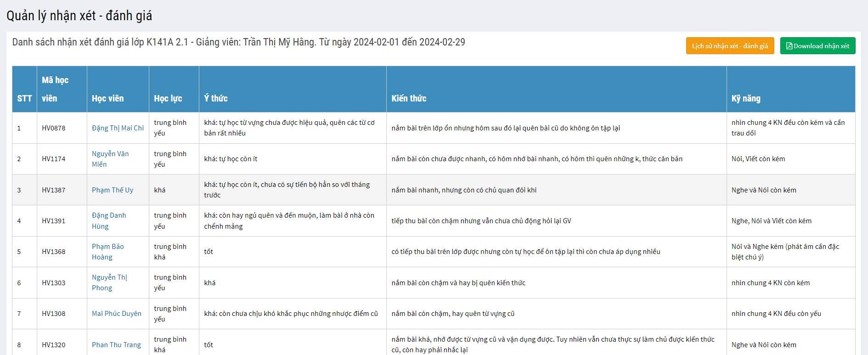Viewport: 868px width, 355px height.
Task: Click the page title Quản lý nhận xét
Action: pyautogui.click(x=79, y=16)
